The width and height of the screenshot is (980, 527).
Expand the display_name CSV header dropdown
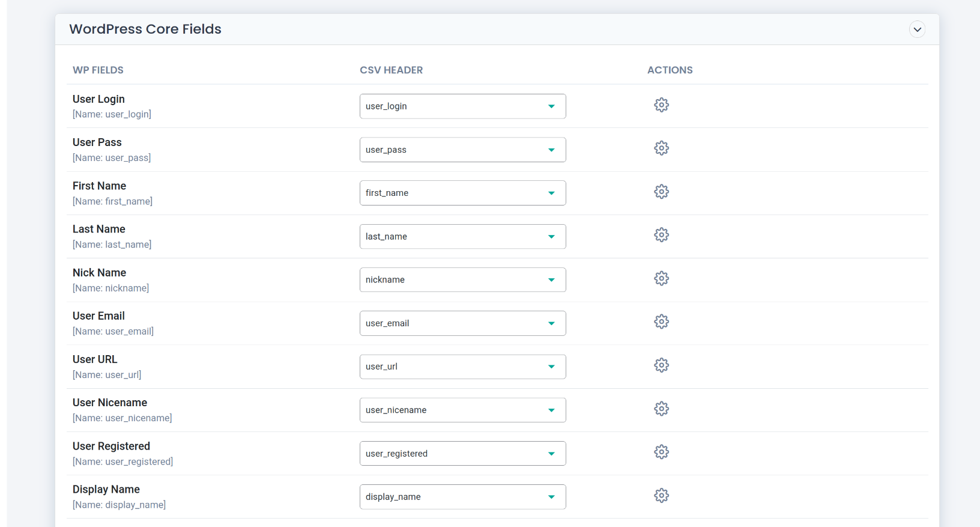pos(462,497)
